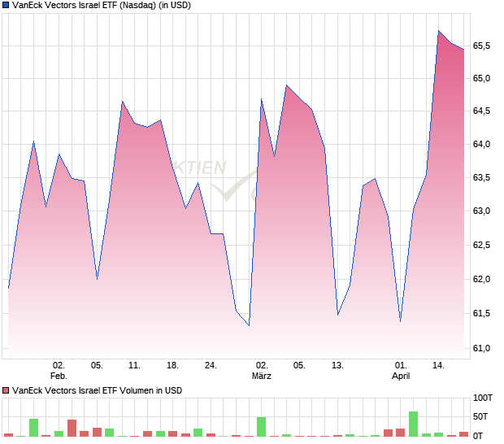The image size is (504, 444).
Task: Click the '50T' volume axis label
Action: [x=480, y=416]
